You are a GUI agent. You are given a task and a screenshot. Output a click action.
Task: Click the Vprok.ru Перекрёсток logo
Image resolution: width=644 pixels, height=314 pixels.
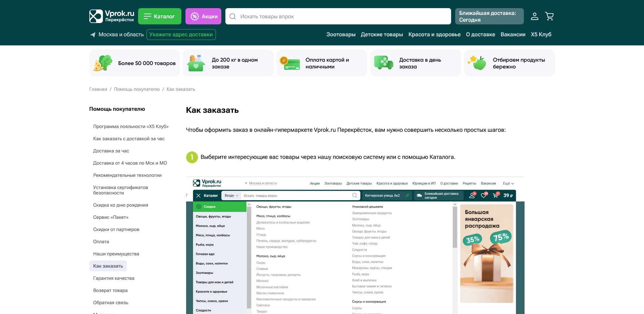(x=112, y=16)
